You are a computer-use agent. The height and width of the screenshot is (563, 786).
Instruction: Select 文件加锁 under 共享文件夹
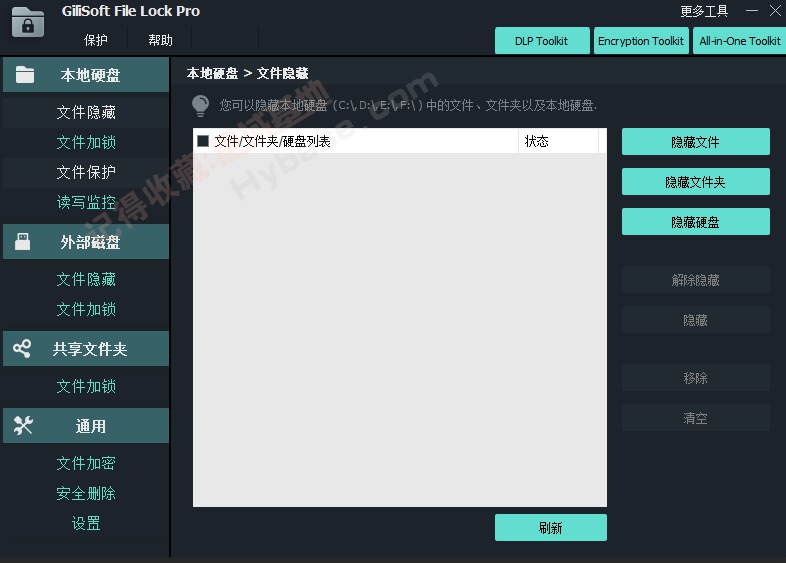(86, 386)
